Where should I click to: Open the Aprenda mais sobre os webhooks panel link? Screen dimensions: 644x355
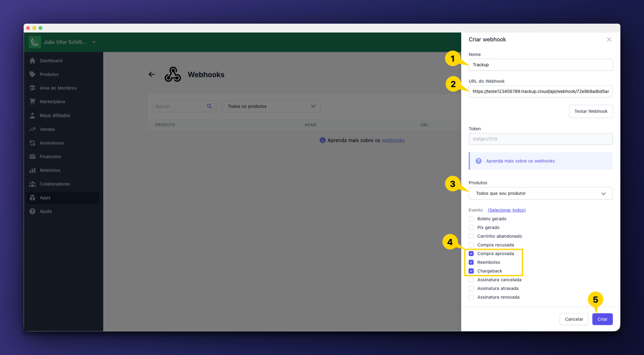click(x=520, y=161)
